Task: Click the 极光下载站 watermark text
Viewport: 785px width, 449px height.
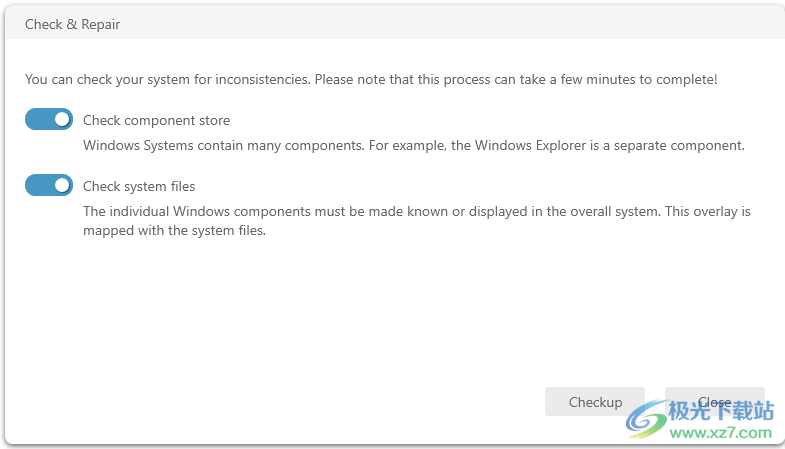Action: (721, 411)
